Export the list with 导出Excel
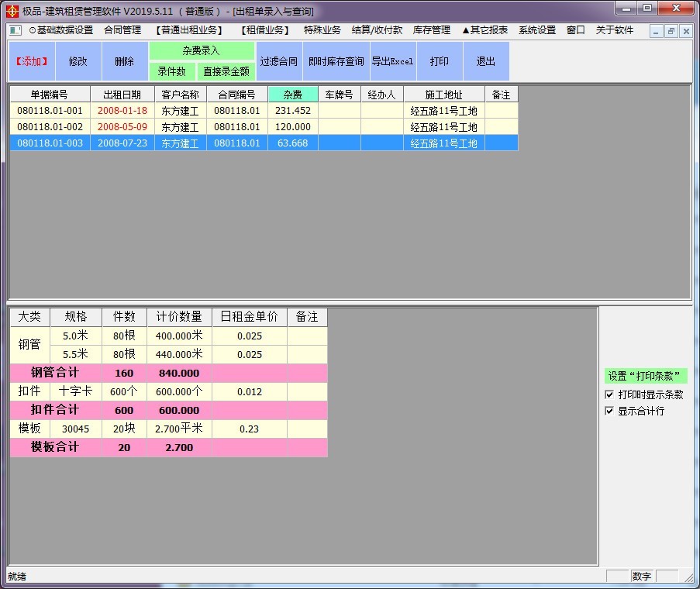The image size is (700, 589). pyautogui.click(x=392, y=61)
